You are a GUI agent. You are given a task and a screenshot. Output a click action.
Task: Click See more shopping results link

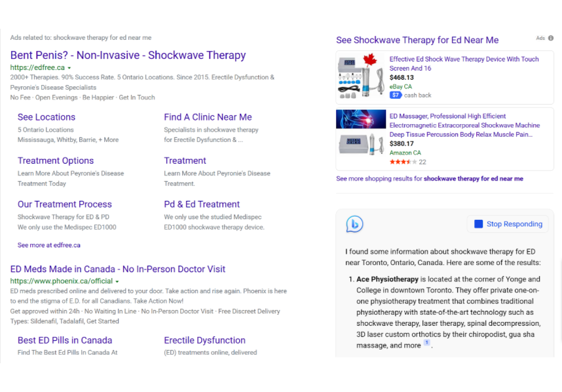click(430, 179)
